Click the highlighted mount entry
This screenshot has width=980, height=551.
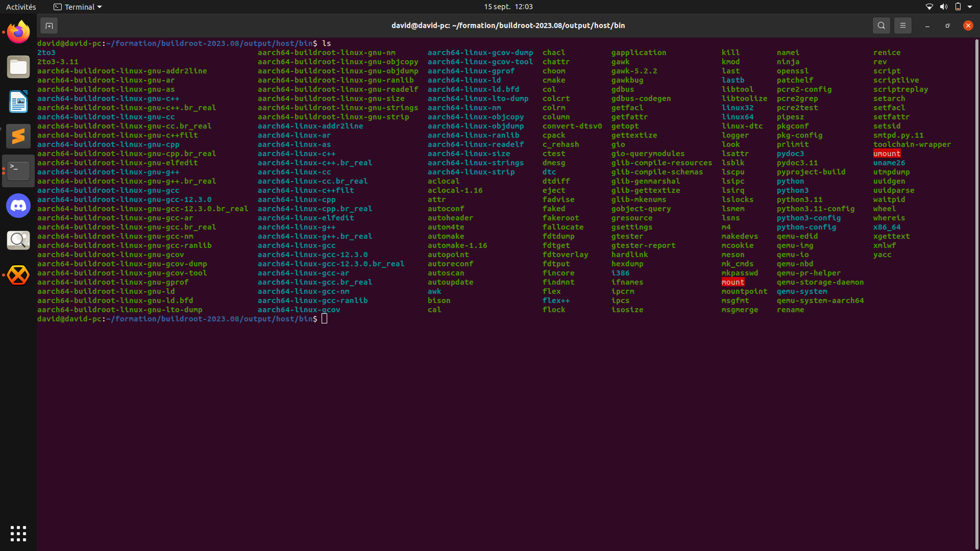pos(733,282)
